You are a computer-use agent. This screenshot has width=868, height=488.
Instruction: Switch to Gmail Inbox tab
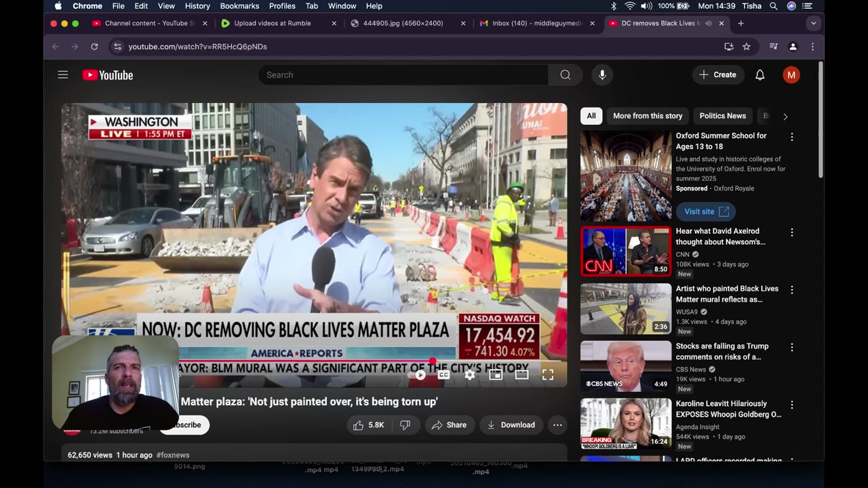click(x=537, y=23)
